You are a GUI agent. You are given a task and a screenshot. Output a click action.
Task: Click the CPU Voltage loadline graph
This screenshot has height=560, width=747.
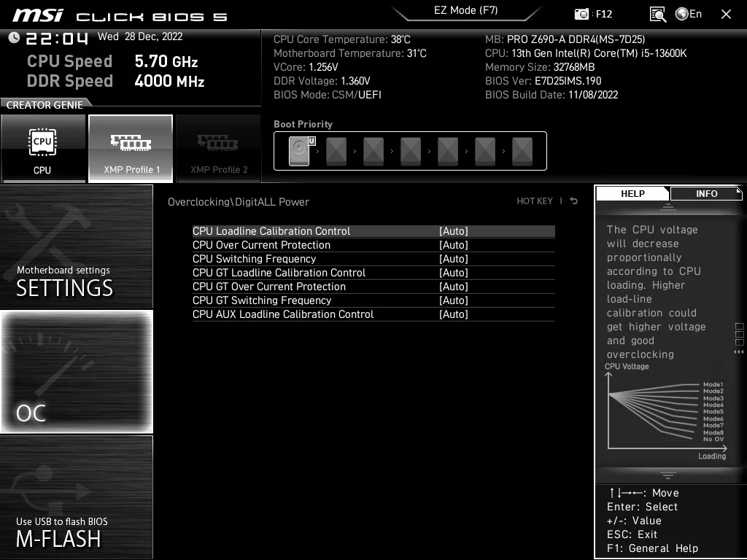coord(666,413)
